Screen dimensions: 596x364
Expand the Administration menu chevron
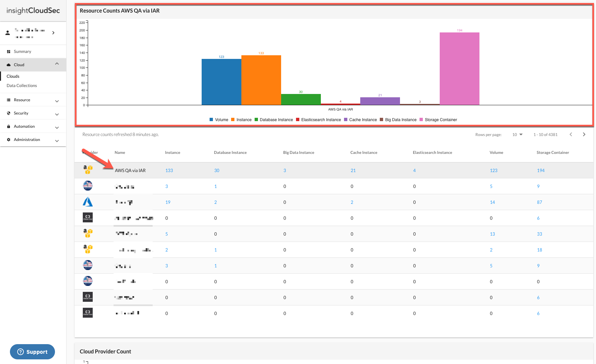point(57,141)
